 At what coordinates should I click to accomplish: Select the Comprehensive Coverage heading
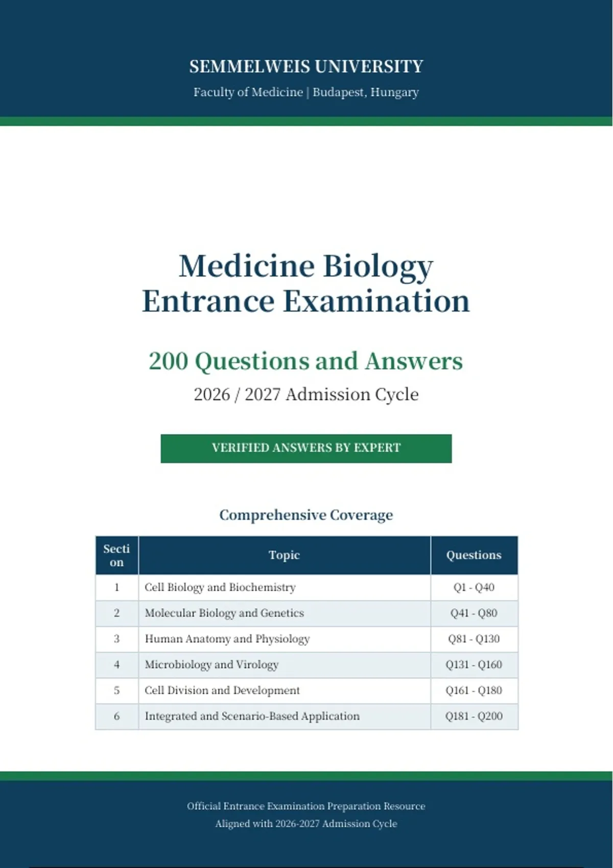pos(306,515)
